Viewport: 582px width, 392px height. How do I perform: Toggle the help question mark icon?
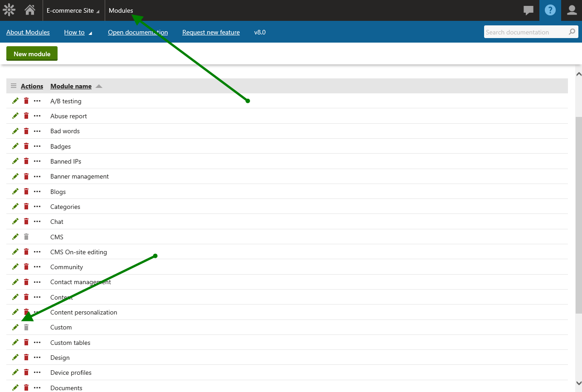click(x=550, y=10)
